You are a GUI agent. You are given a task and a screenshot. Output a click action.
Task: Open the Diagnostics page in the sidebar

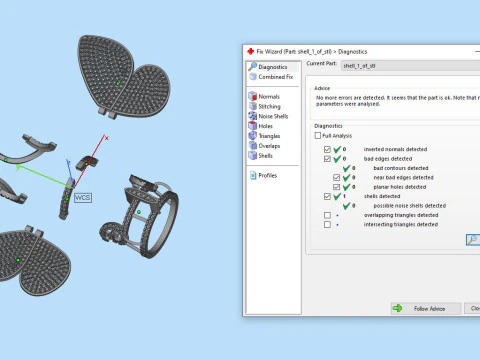click(273, 67)
